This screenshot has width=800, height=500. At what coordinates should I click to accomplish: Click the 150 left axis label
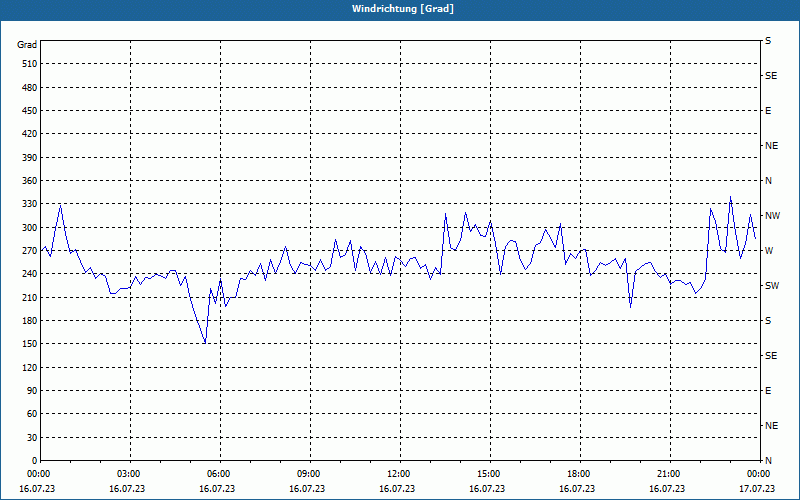tap(30, 344)
